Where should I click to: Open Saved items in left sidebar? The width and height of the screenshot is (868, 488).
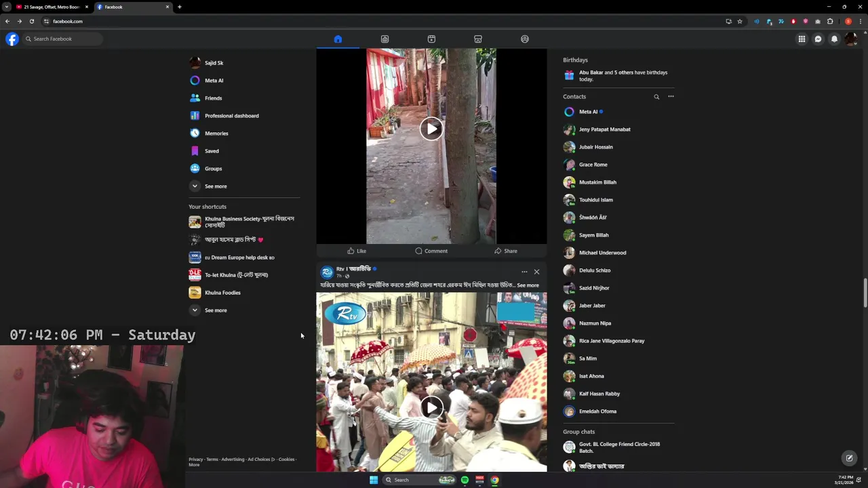pyautogui.click(x=243, y=150)
